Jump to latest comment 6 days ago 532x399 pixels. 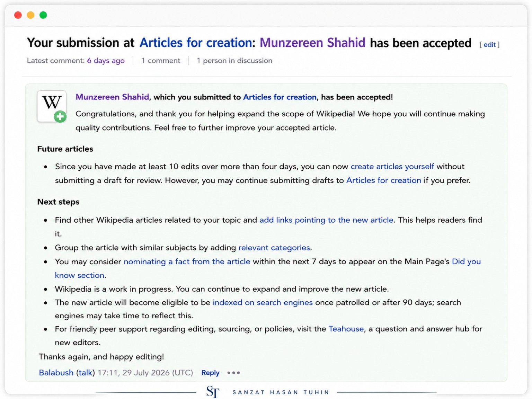(x=106, y=61)
